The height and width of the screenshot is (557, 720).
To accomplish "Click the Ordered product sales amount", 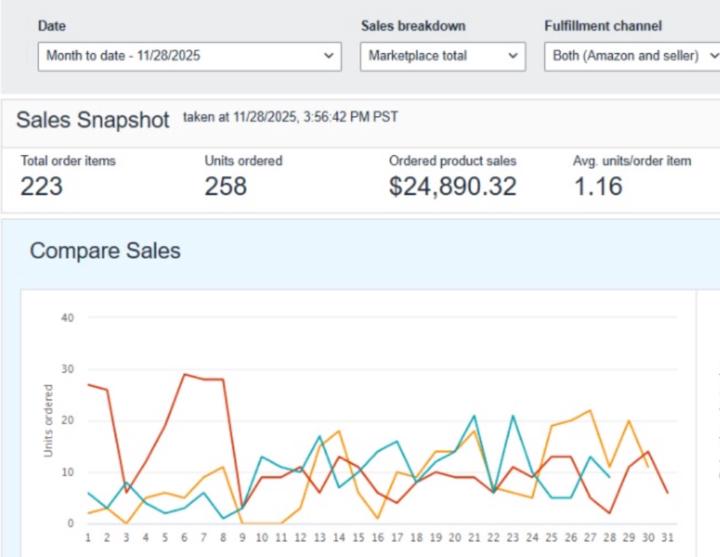I will coord(453,185).
